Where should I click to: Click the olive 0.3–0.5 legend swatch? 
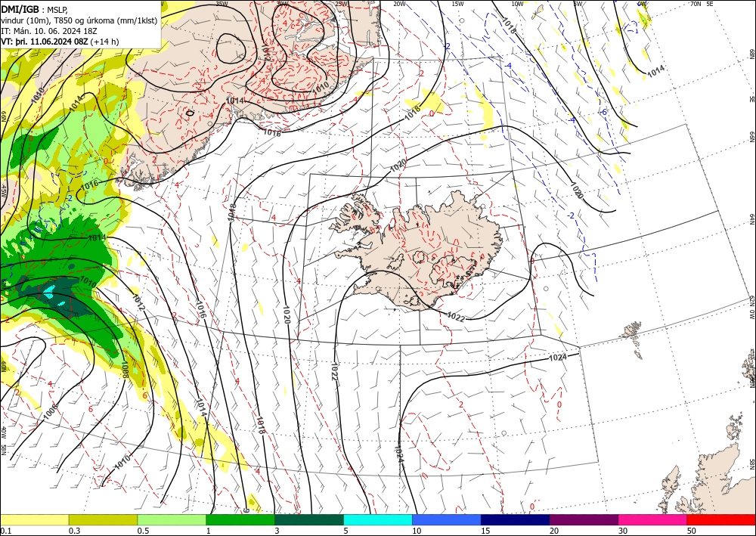103,520
